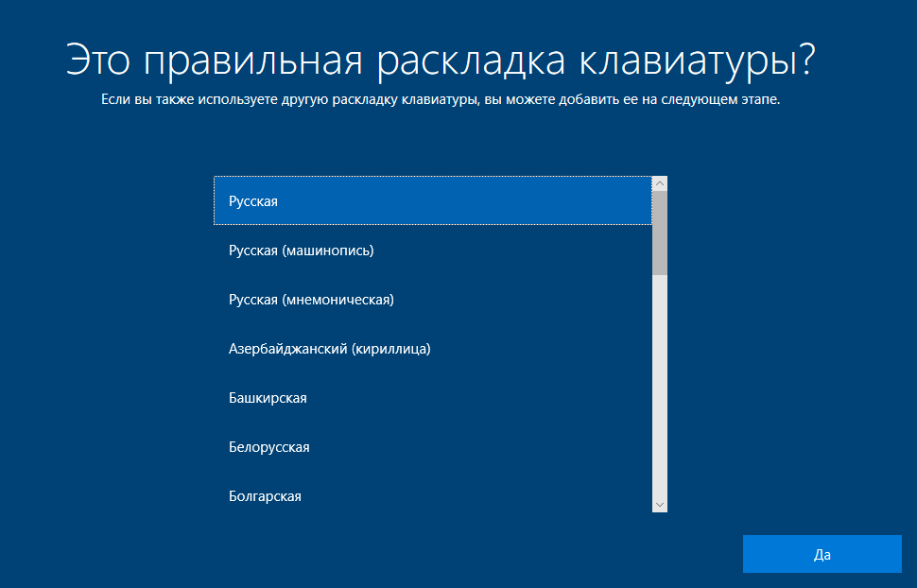Select Азербайджанский (кириллица) layout

point(433,349)
